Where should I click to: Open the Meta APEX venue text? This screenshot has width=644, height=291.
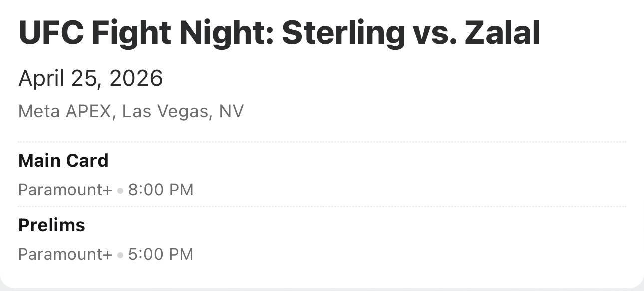click(64, 111)
